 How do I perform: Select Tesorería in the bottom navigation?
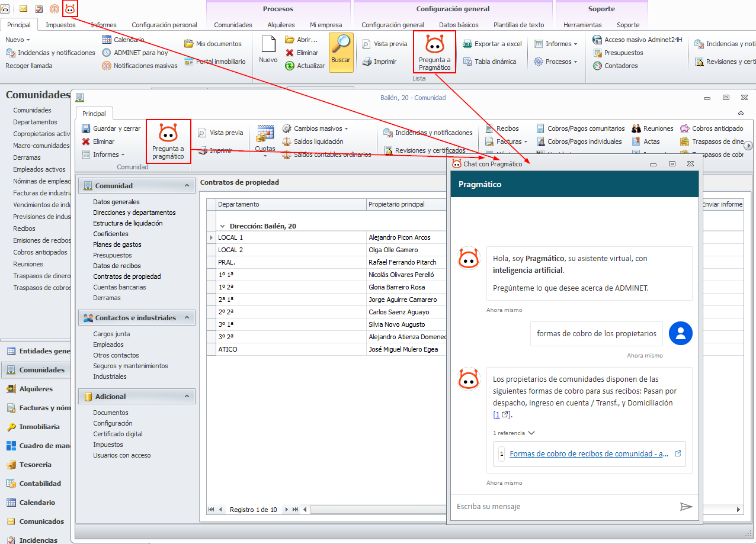[35, 465]
